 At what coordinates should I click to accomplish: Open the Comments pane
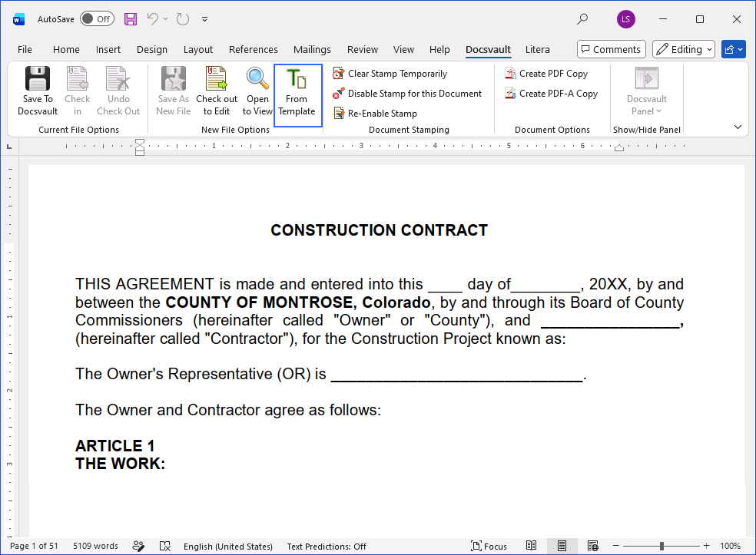(x=611, y=49)
